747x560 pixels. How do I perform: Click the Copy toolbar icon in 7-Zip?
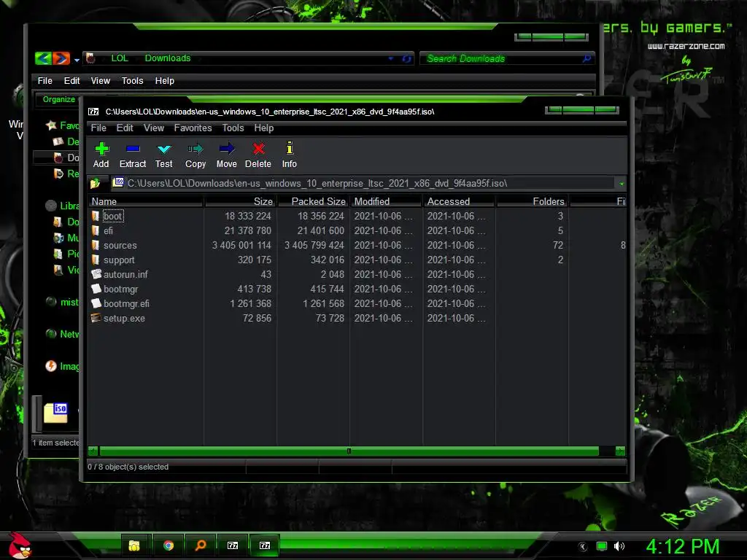tap(196, 149)
